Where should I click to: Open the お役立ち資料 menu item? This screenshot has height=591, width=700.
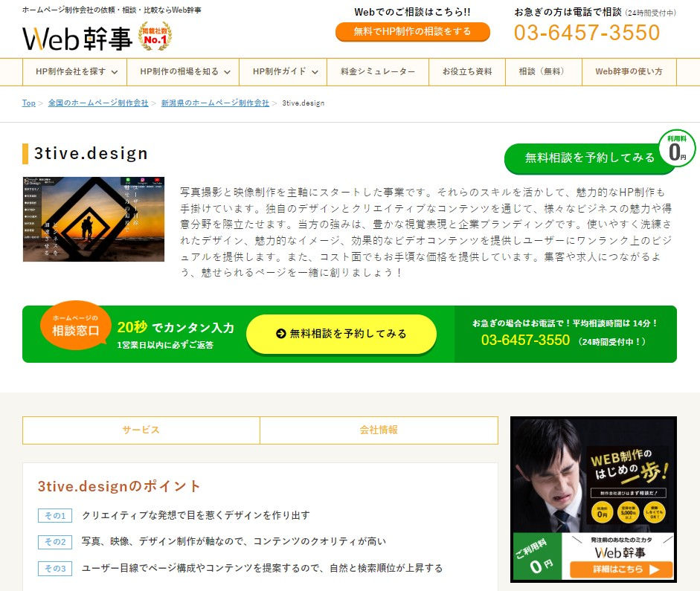[x=467, y=71]
